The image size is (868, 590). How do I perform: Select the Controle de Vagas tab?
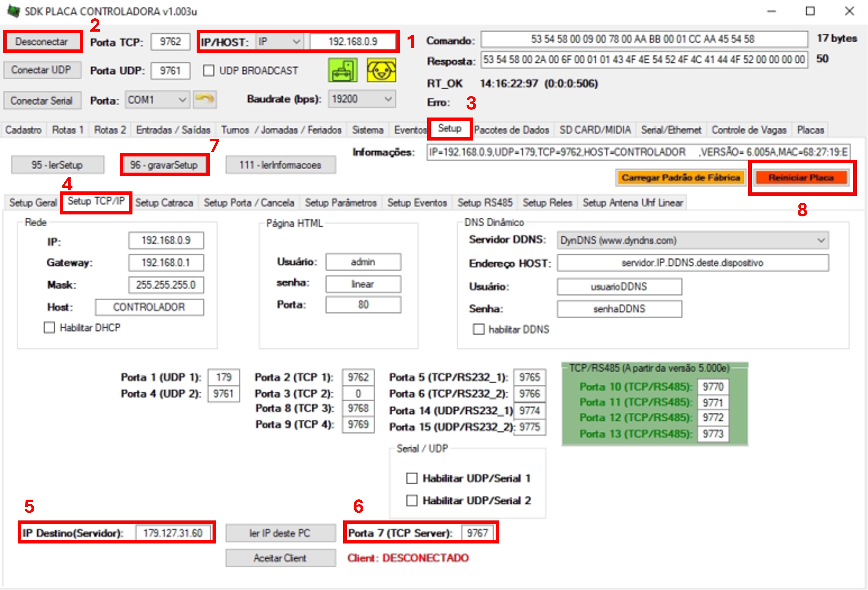749,130
